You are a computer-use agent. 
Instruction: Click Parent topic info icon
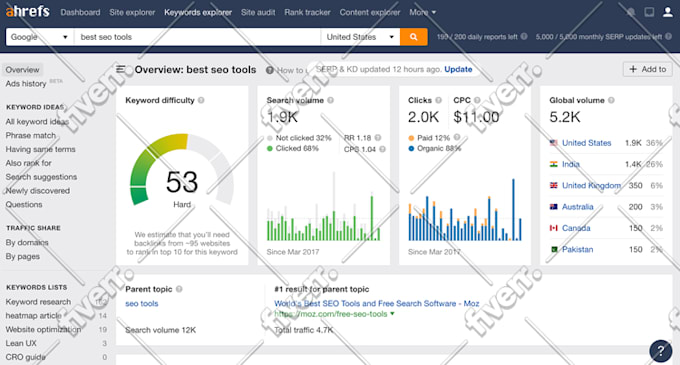tap(179, 289)
